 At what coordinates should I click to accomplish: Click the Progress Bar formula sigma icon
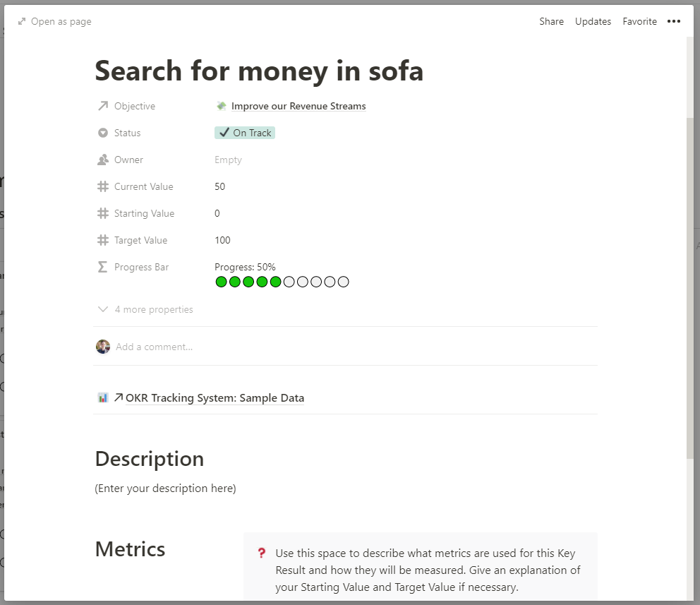pyautogui.click(x=103, y=268)
